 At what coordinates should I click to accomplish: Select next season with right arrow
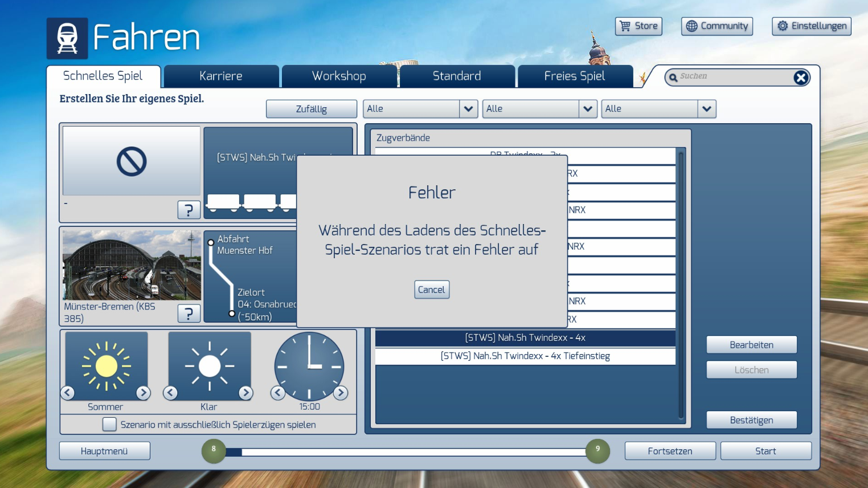point(143,393)
